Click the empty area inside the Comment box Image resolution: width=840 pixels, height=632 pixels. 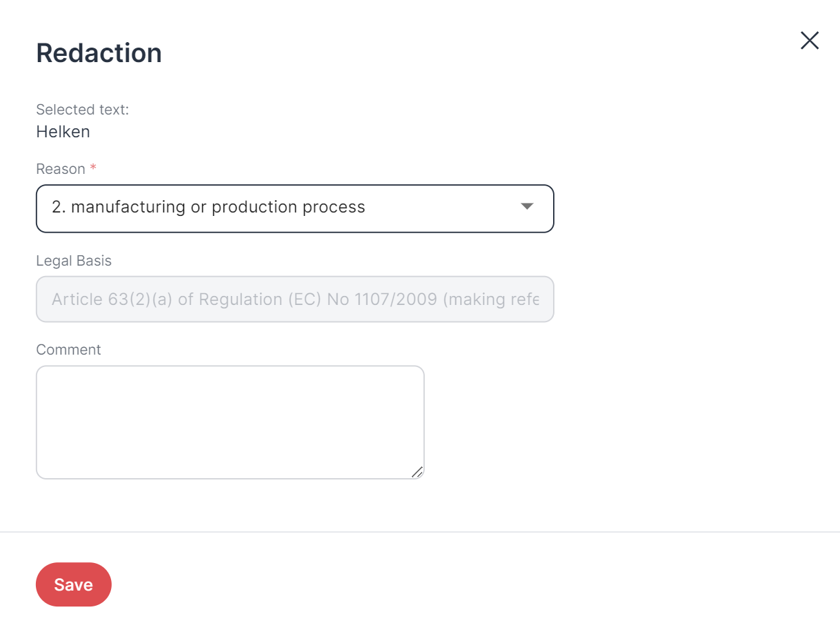tap(230, 422)
